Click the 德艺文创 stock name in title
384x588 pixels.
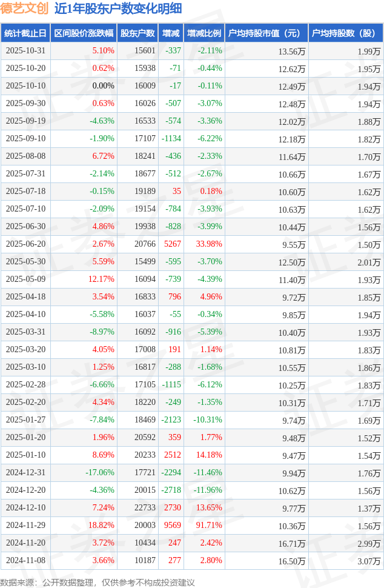pos(25,8)
